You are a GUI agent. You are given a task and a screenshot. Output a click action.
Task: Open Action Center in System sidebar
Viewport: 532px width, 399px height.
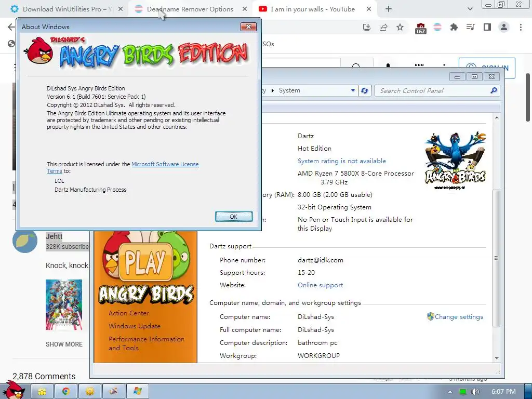pos(129,313)
